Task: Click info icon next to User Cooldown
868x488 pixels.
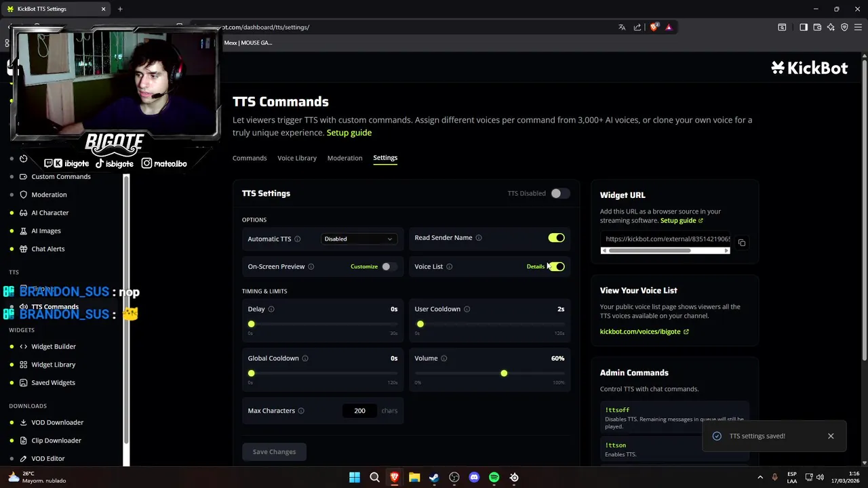Action: click(467, 309)
